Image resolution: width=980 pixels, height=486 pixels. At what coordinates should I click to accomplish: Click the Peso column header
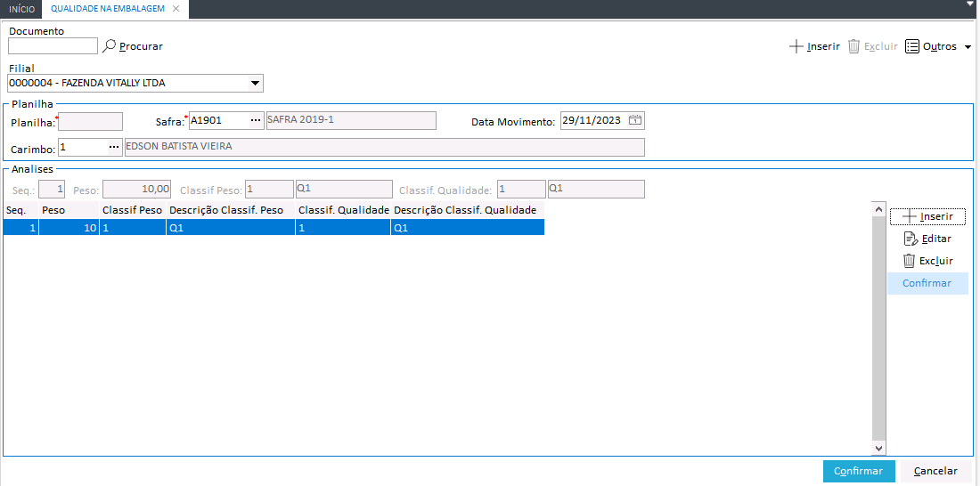pos(69,210)
